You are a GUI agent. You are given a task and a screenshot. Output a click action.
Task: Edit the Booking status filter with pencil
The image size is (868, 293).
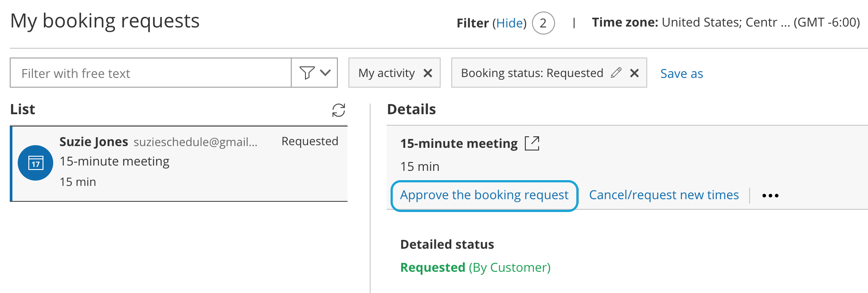616,73
